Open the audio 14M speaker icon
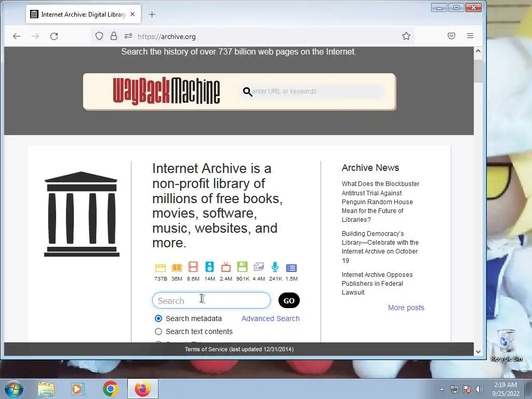The height and width of the screenshot is (399, 532). tap(209, 267)
